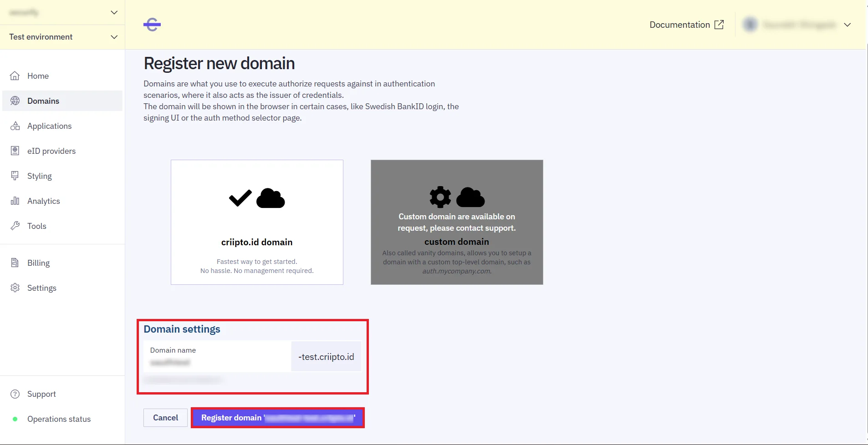Click the Home house icon
This screenshot has width=868, height=445.
[x=15, y=76]
